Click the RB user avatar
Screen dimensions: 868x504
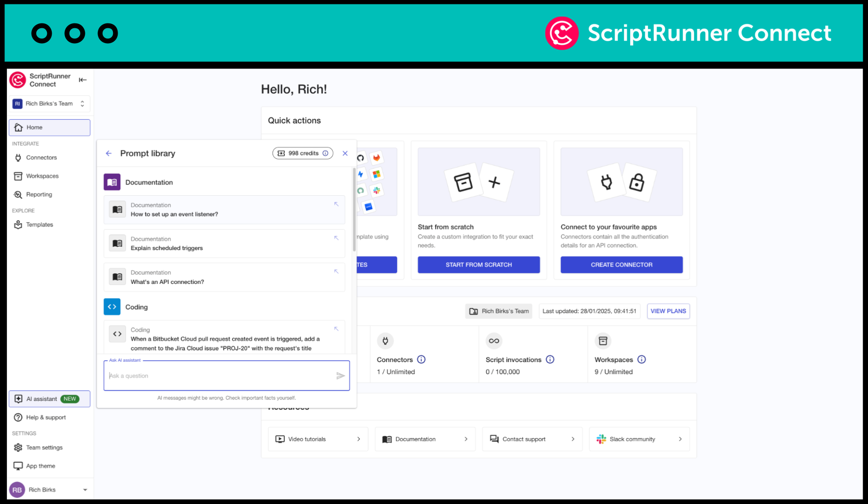[x=17, y=490]
